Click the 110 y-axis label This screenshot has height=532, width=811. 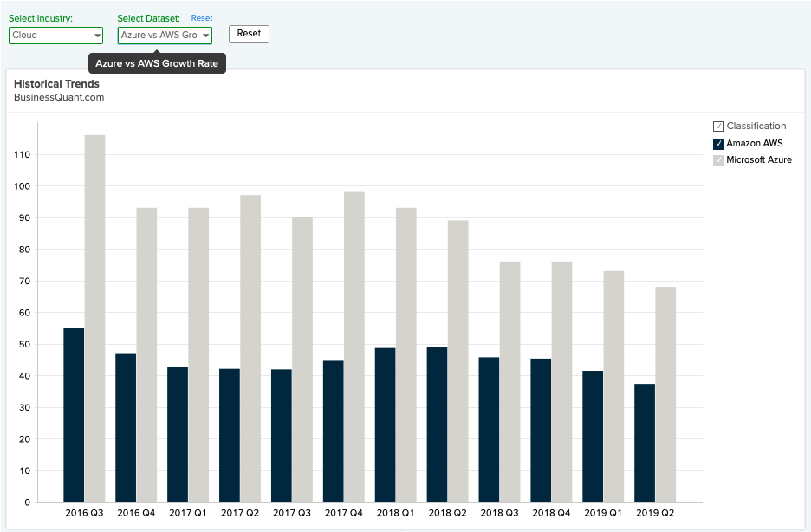[23, 154]
